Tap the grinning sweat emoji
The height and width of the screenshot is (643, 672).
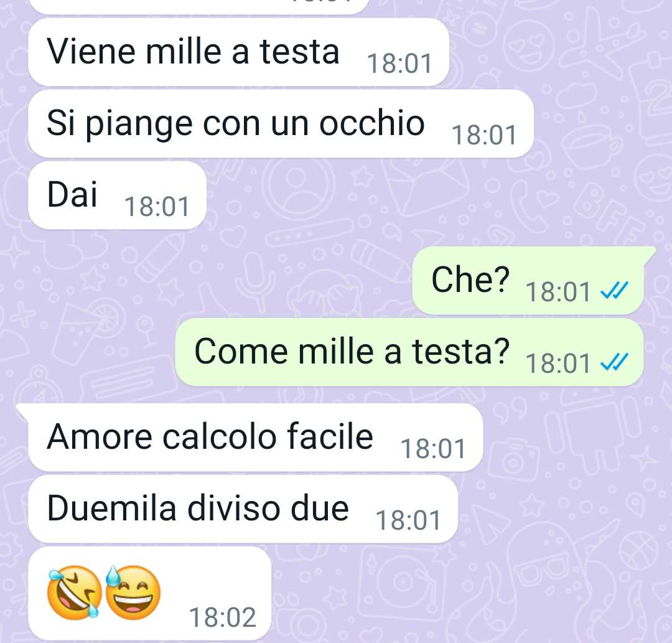133,593
